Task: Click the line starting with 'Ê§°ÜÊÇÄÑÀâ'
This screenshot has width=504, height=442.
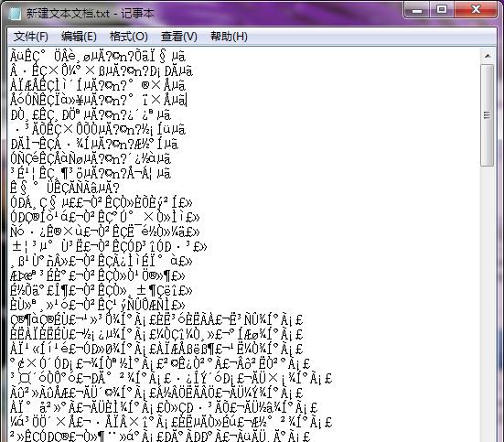Action: (65, 188)
